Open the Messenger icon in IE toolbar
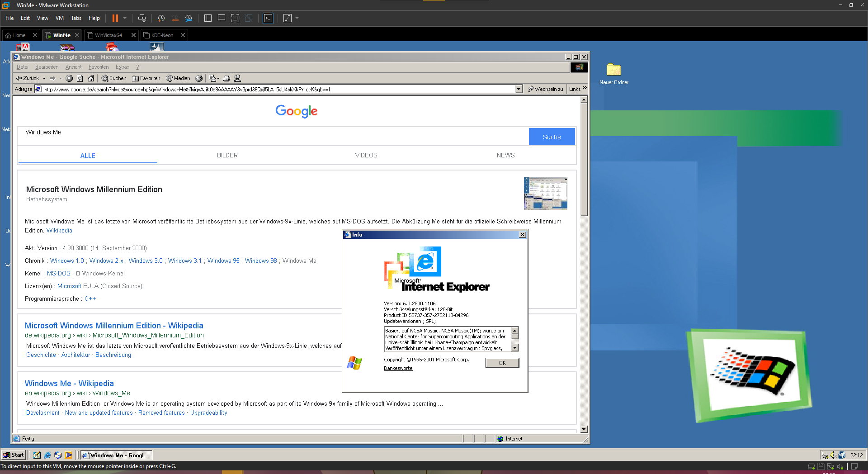This screenshot has width=868, height=474. [x=237, y=78]
